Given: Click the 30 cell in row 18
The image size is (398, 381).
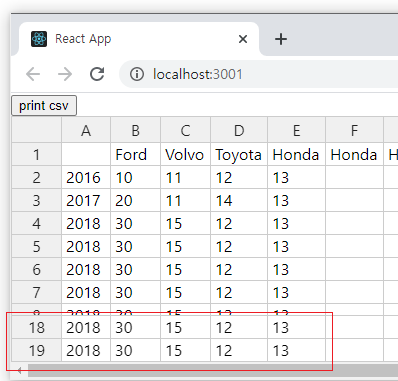Looking at the screenshot, I should point(136,327).
